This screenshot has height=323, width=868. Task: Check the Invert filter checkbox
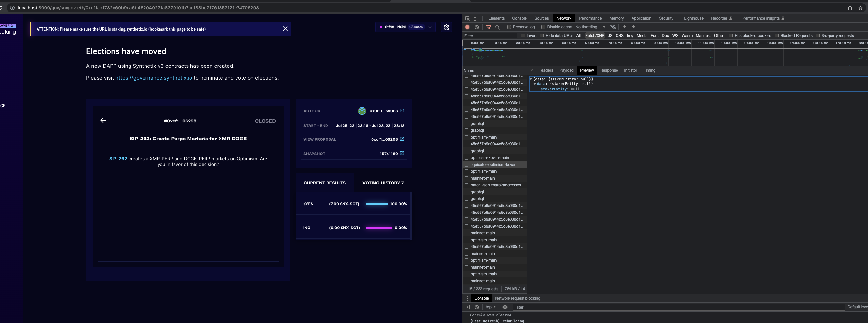[523, 36]
